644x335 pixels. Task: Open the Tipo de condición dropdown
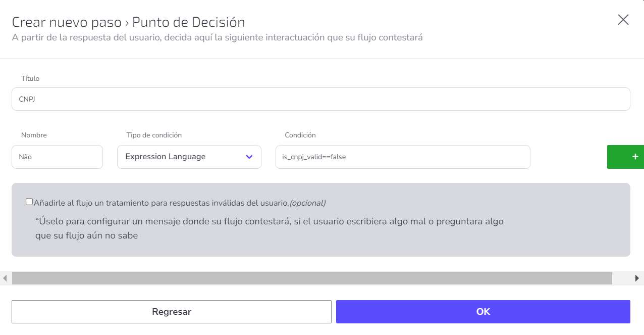(189, 157)
